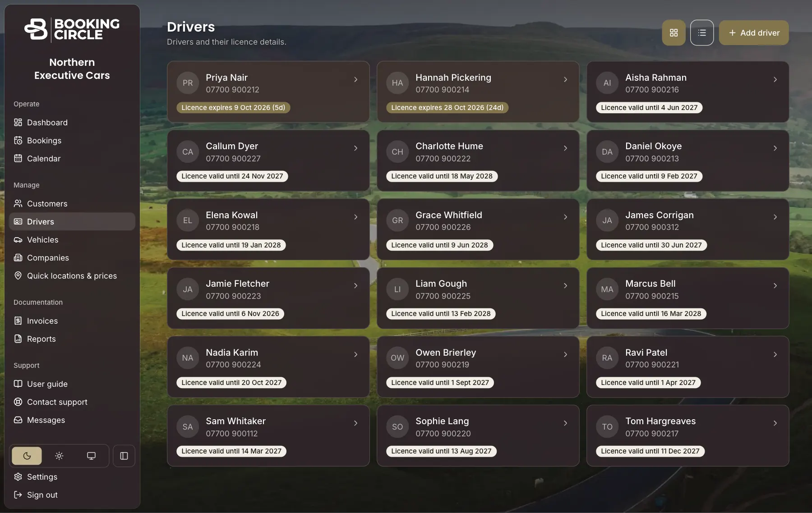
Task: Open Nadia Karim's name link
Action: [x=232, y=353]
